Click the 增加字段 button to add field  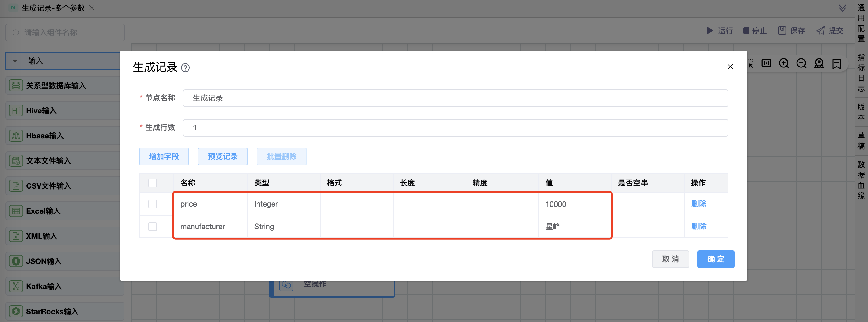(164, 156)
